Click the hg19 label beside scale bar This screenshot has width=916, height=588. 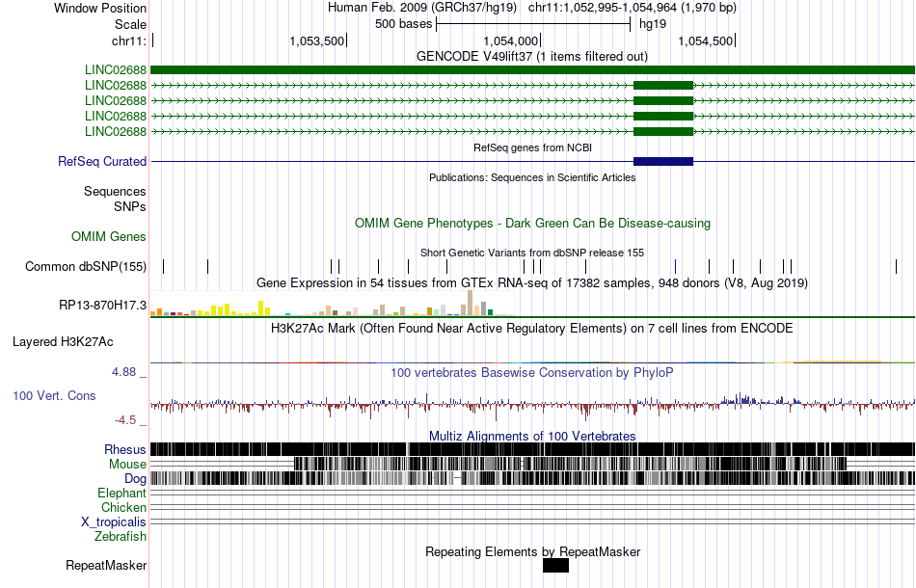coord(653,24)
